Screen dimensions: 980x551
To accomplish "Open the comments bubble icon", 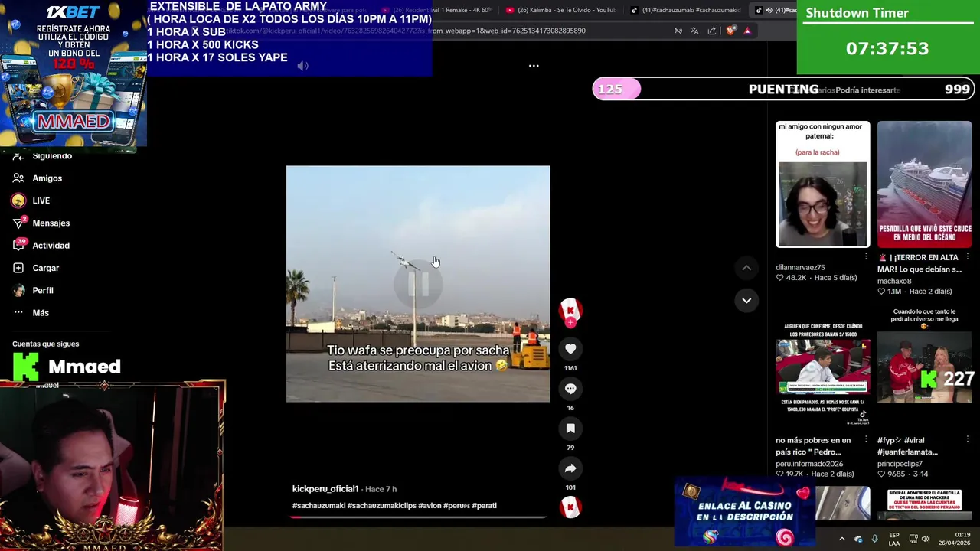I will point(570,389).
